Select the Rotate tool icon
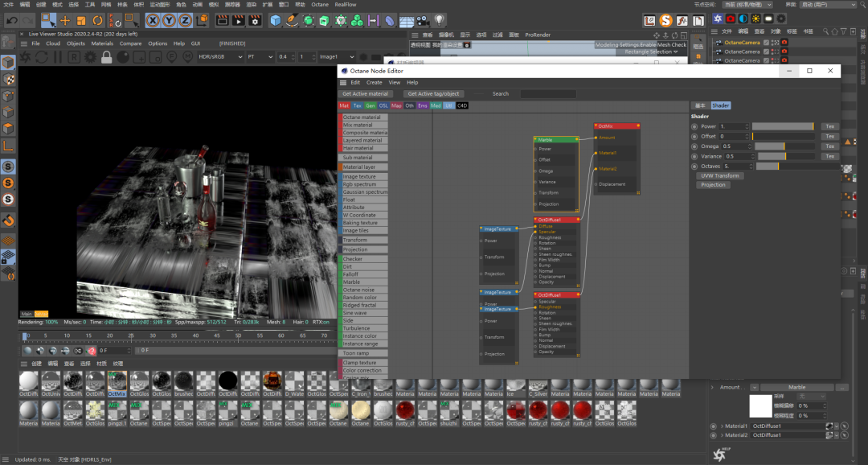This screenshot has width=868, height=465. click(x=97, y=20)
